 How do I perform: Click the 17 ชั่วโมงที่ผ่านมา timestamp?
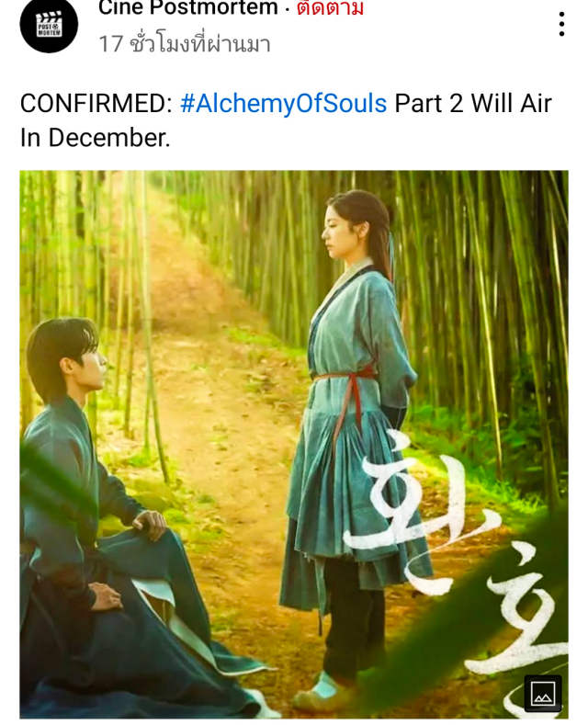tap(185, 44)
